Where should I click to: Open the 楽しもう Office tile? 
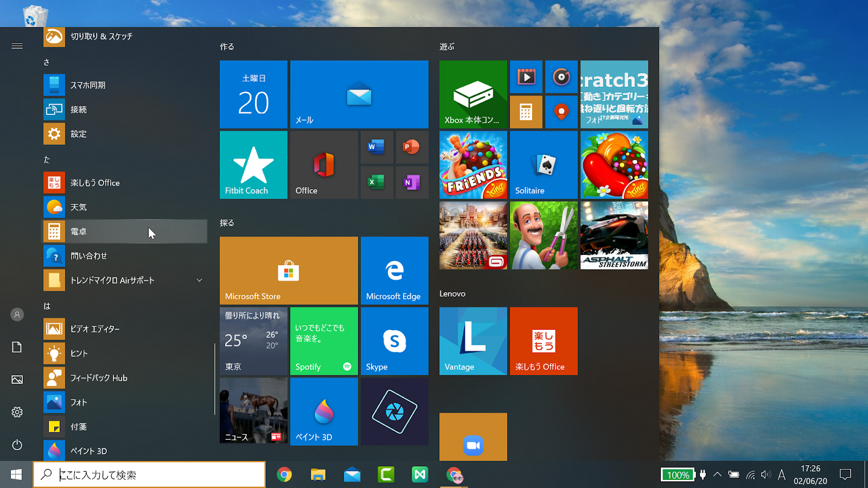[x=544, y=341]
